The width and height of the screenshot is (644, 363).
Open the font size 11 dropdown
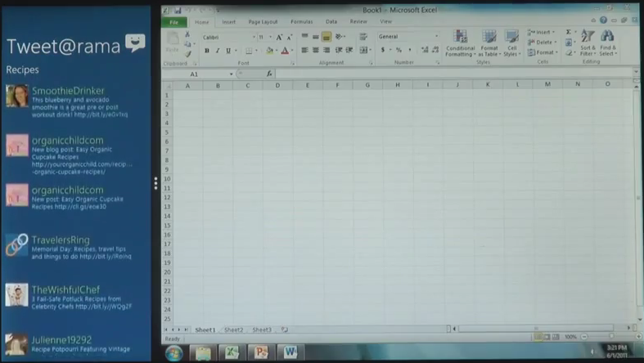click(x=270, y=38)
